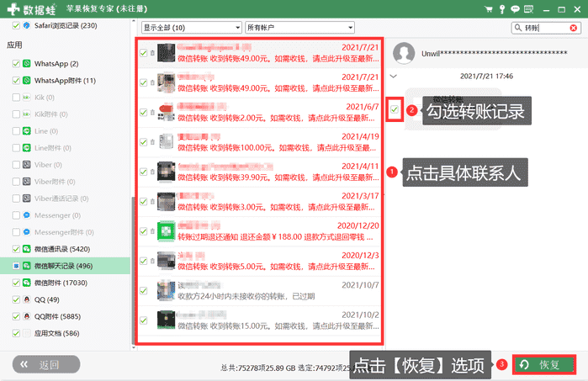This screenshot has height=381, width=588.
Task: Uncheck the WhatsApp (2) checkbox
Action: [x=16, y=63]
